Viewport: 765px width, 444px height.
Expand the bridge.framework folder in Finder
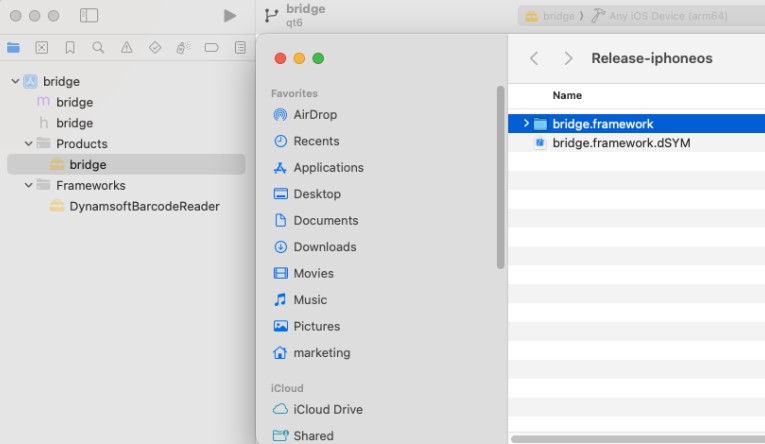(x=526, y=123)
